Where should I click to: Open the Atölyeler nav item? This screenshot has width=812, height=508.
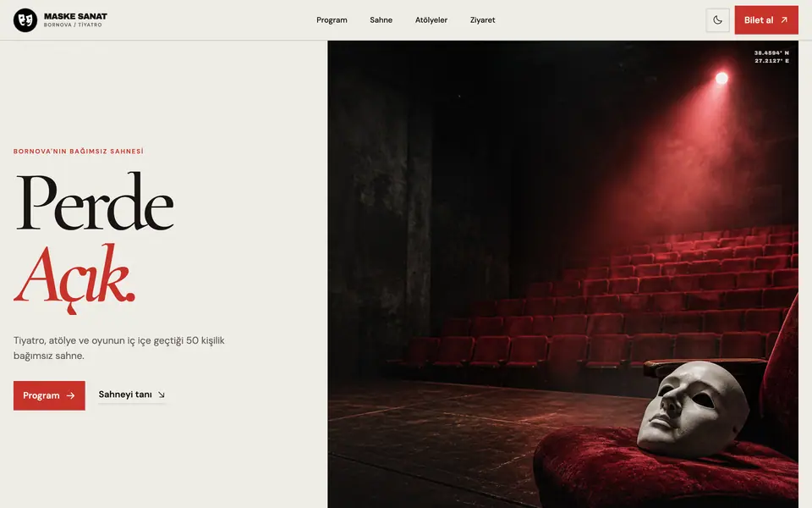click(431, 20)
